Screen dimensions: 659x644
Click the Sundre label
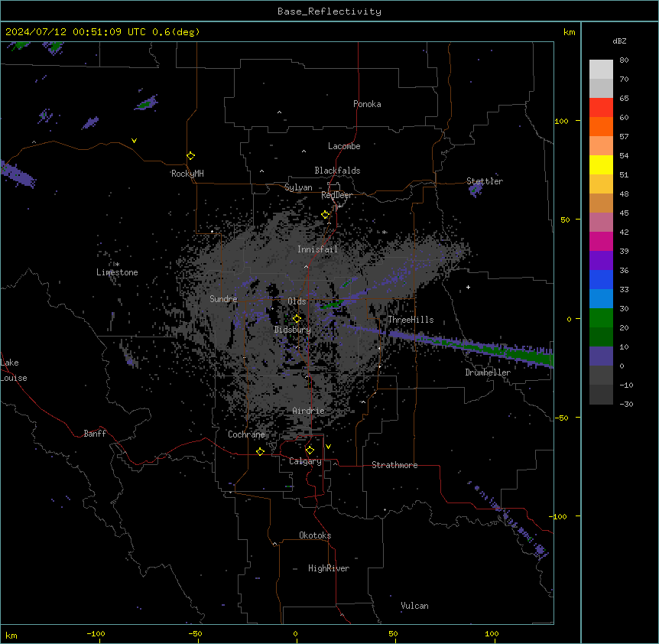pos(223,299)
